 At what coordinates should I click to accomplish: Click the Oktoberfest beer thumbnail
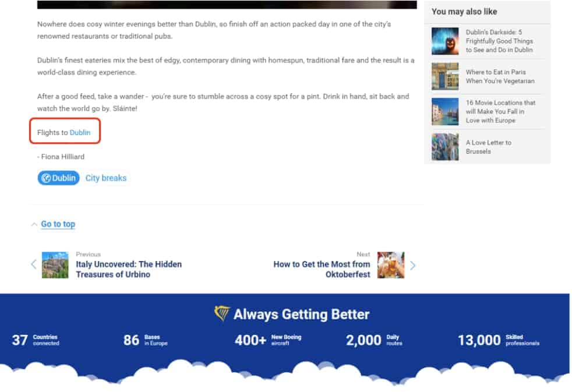391,265
